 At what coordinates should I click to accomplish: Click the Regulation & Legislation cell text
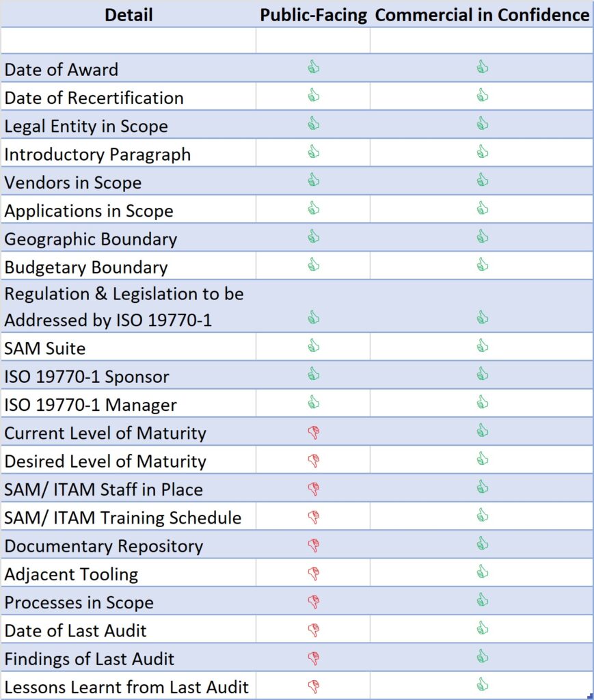[124, 306]
